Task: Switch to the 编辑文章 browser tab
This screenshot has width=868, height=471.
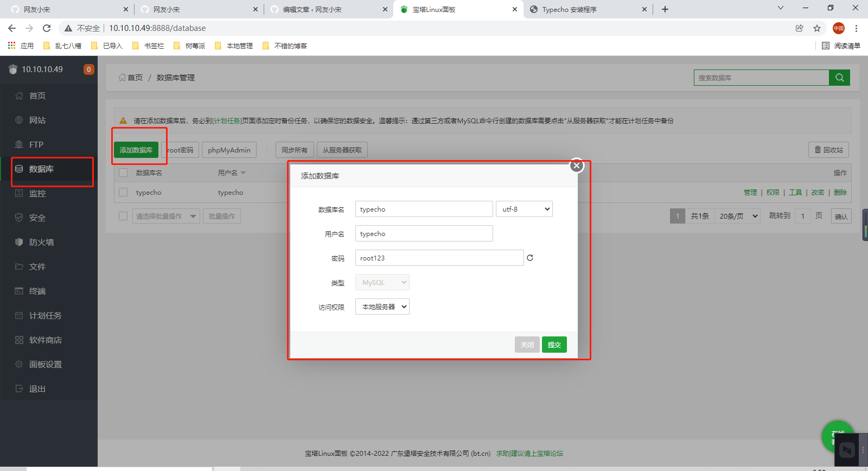Action: pyautogui.click(x=329, y=9)
